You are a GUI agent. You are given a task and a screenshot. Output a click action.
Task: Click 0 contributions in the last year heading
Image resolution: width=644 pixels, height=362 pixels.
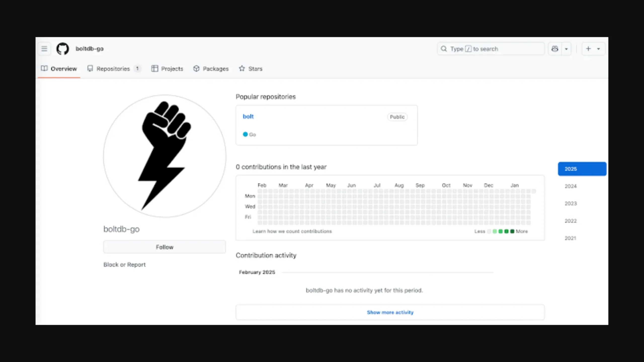(x=281, y=167)
